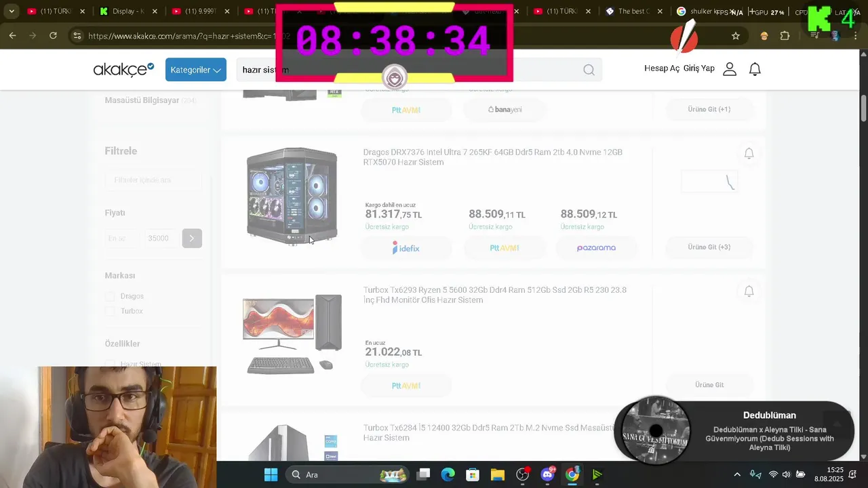The height and width of the screenshot is (488, 868).
Task: Close the 'Display - K' tab
Action: coord(155,12)
